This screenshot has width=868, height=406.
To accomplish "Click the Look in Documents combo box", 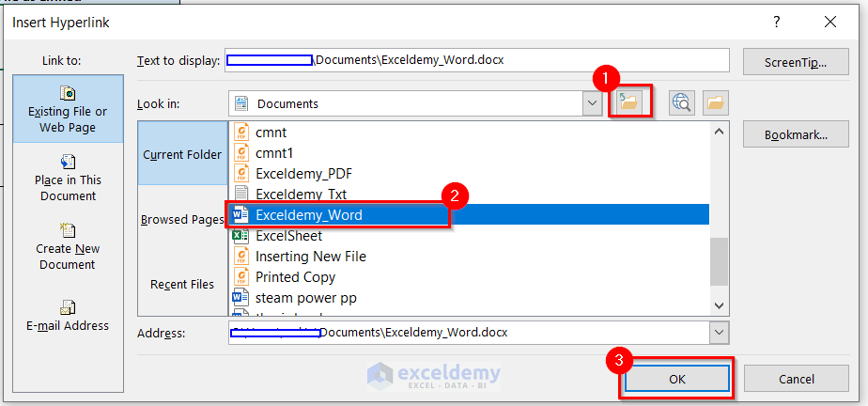I will click(x=415, y=103).
